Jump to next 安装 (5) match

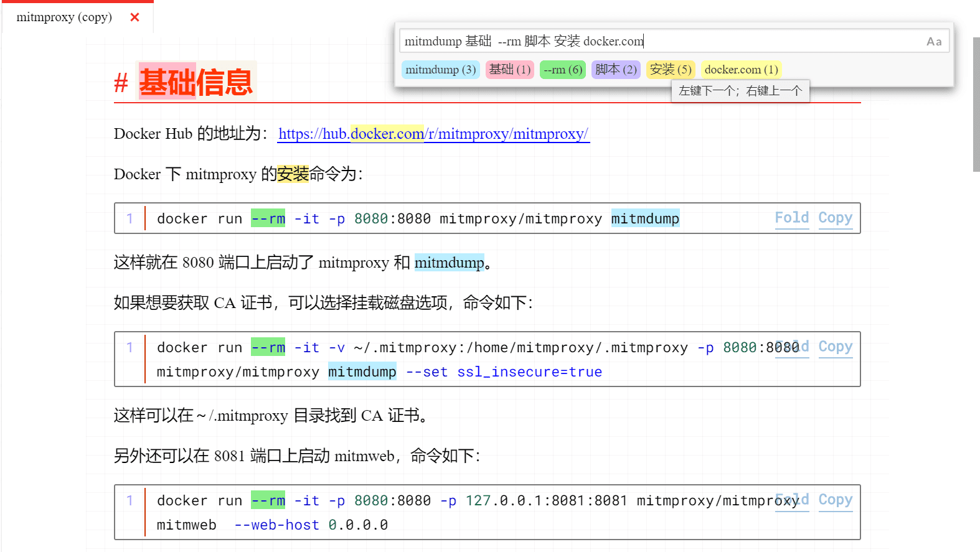[671, 70]
